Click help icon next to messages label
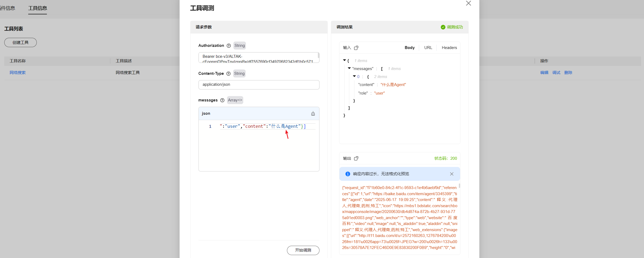The width and height of the screenshot is (644, 258). click(222, 100)
